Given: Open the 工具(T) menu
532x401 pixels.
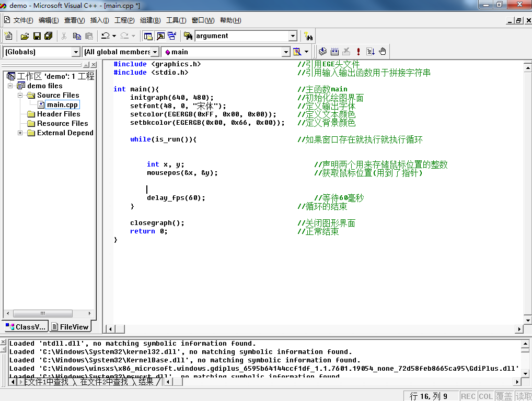Looking at the screenshot, I should pyautogui.click(x=176, y=20).
